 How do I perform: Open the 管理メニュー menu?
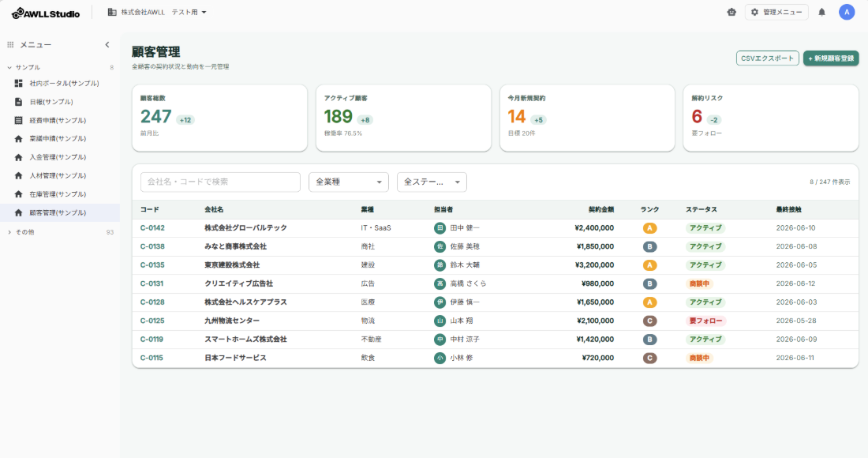(776, 12)
